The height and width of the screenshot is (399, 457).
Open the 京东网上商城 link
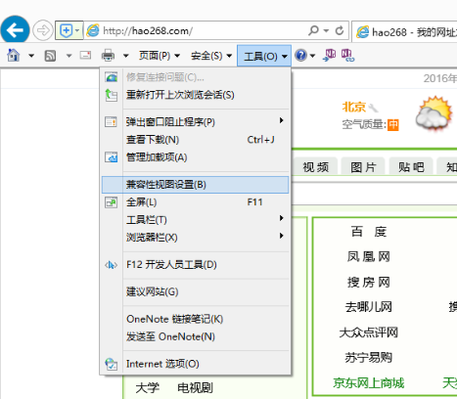click(x=369, y=383)
